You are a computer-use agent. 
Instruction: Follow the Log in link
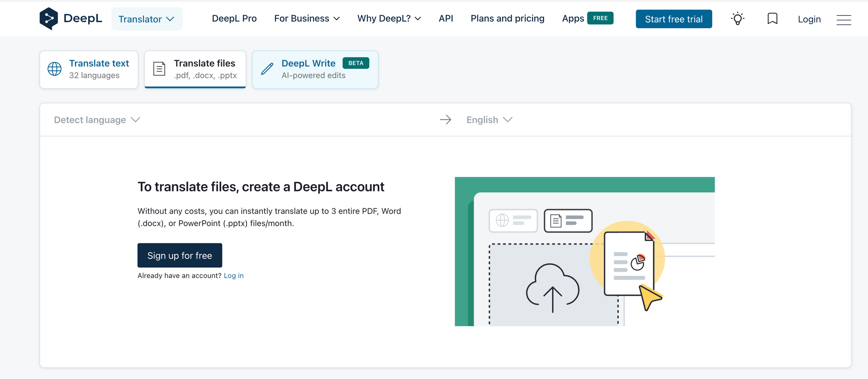[234, 276]
